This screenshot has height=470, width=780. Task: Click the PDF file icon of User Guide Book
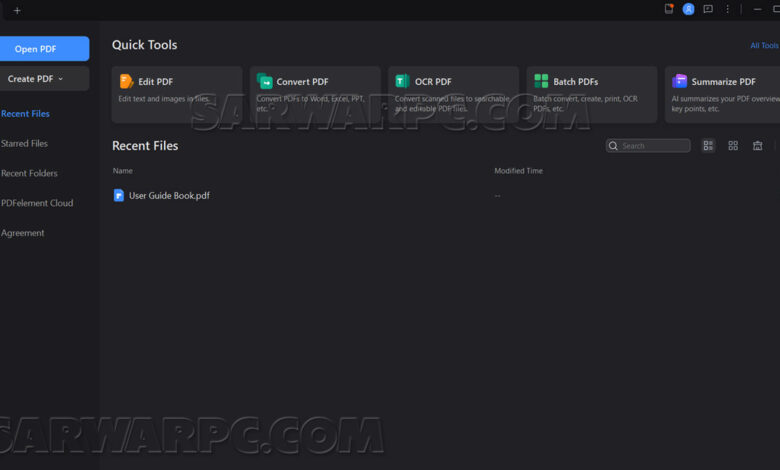point(118,195)
